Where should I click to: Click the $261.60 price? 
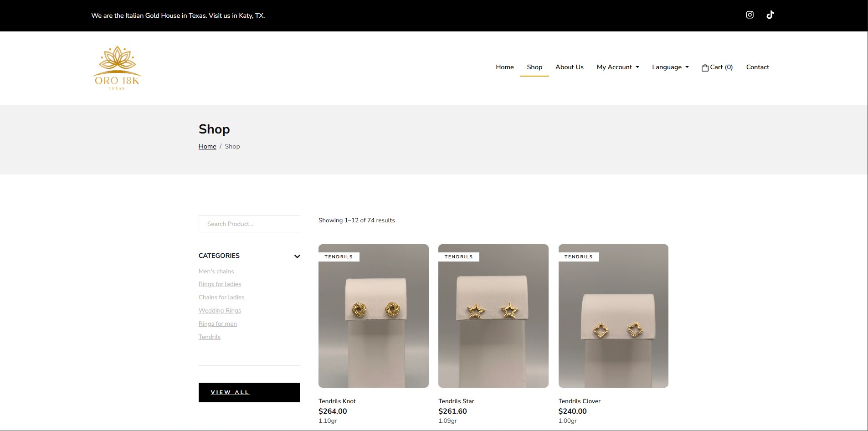(452, 411)
